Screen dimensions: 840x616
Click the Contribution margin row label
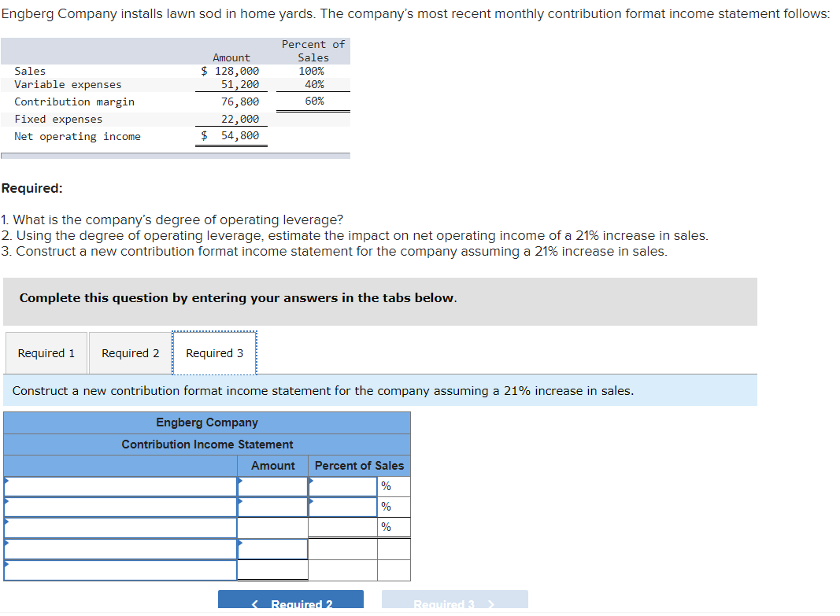pyautogui.click(x=75, y=101)
